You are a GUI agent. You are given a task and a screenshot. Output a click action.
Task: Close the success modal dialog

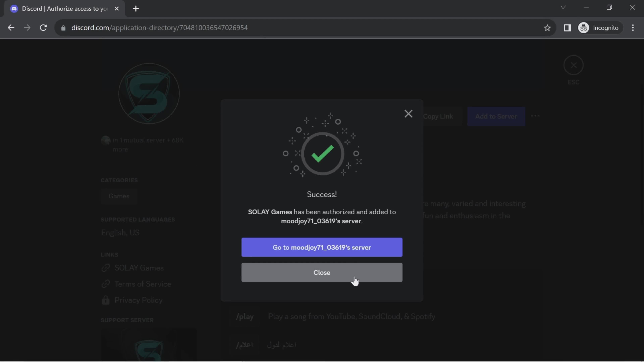click(322, 272)
